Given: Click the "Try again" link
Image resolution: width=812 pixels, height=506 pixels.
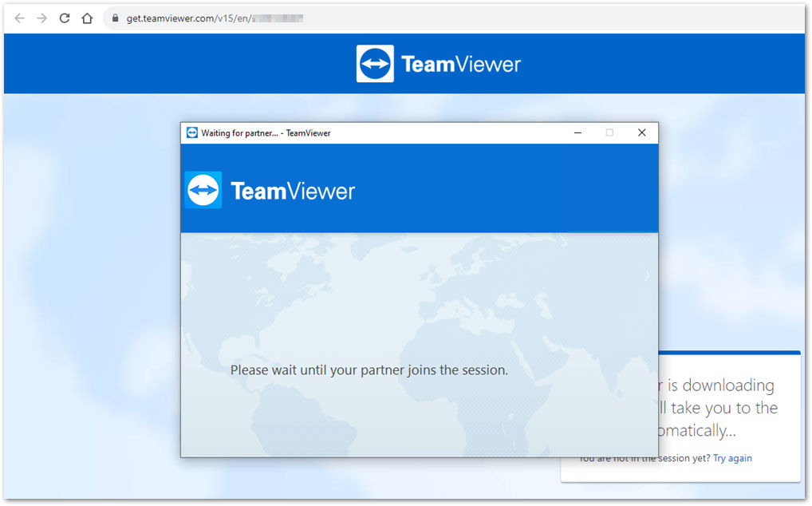Looking at the screenshot, I should click(x=732, y=458).
